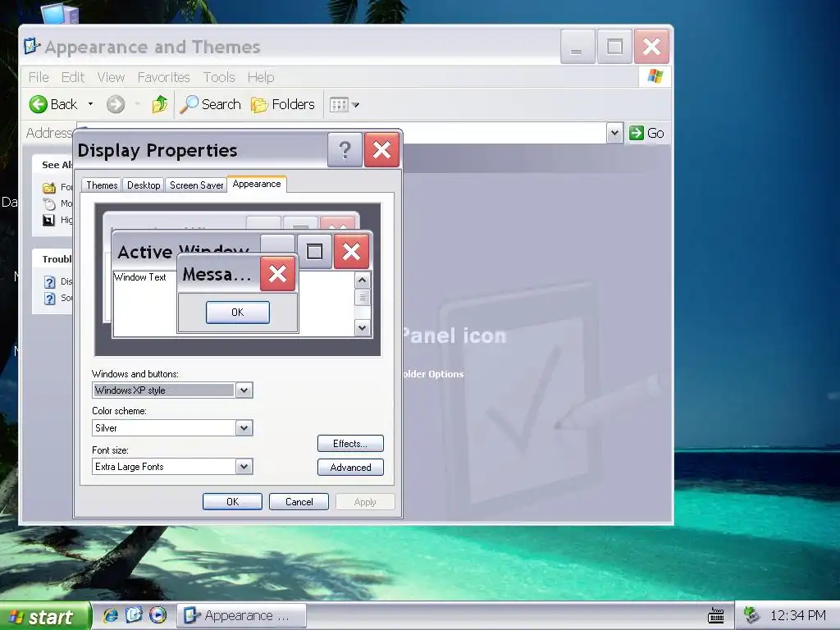The width and height of the screenshot is (840, 630).
Task: Open the Tools menu
Action: [x=219, y=77]
